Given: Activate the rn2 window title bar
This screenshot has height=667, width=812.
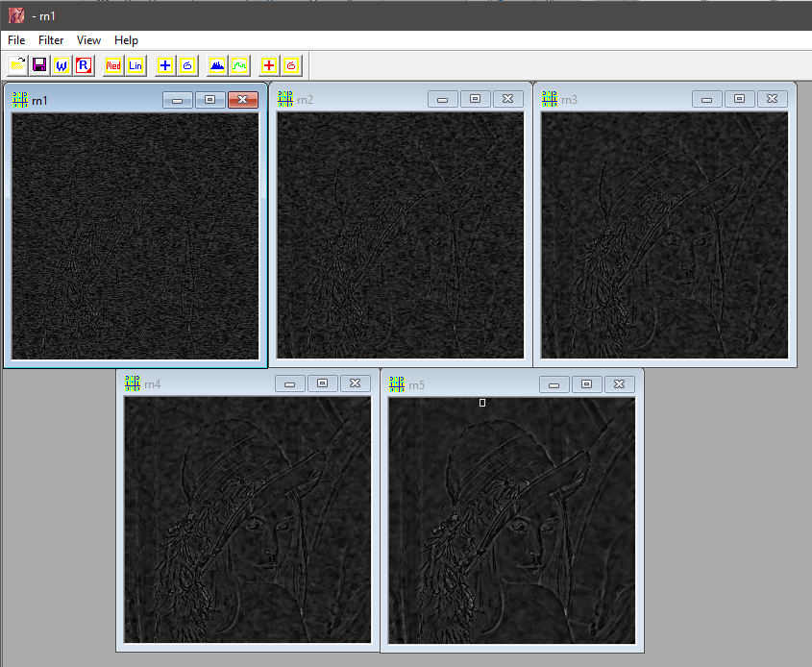Looking at the screenshot, I should point(362,99).
